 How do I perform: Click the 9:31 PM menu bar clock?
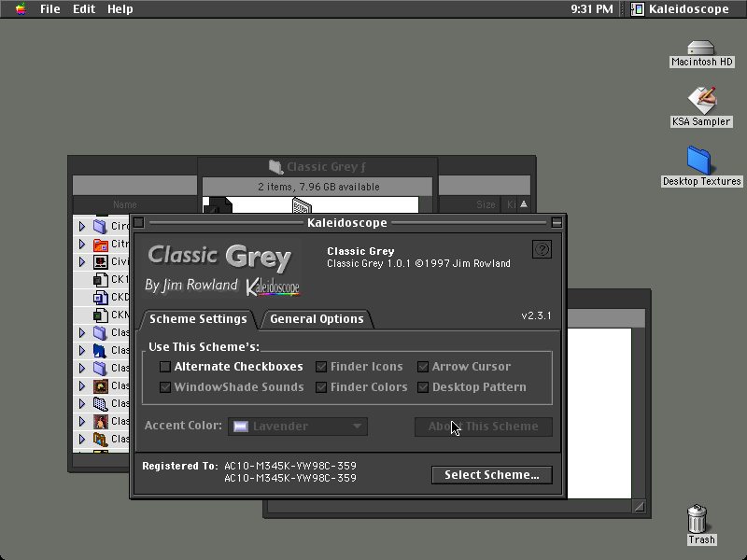[x=592, y=8]
